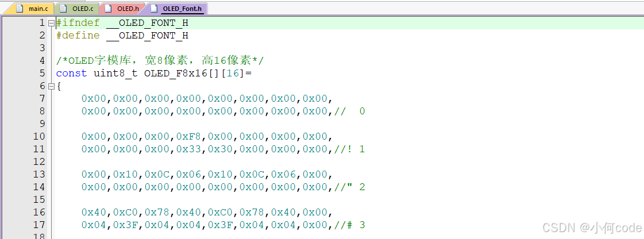Click the const keyword on line 5
Screen dimensions: 644x239
pyautogui.click(x=71, y=74)
